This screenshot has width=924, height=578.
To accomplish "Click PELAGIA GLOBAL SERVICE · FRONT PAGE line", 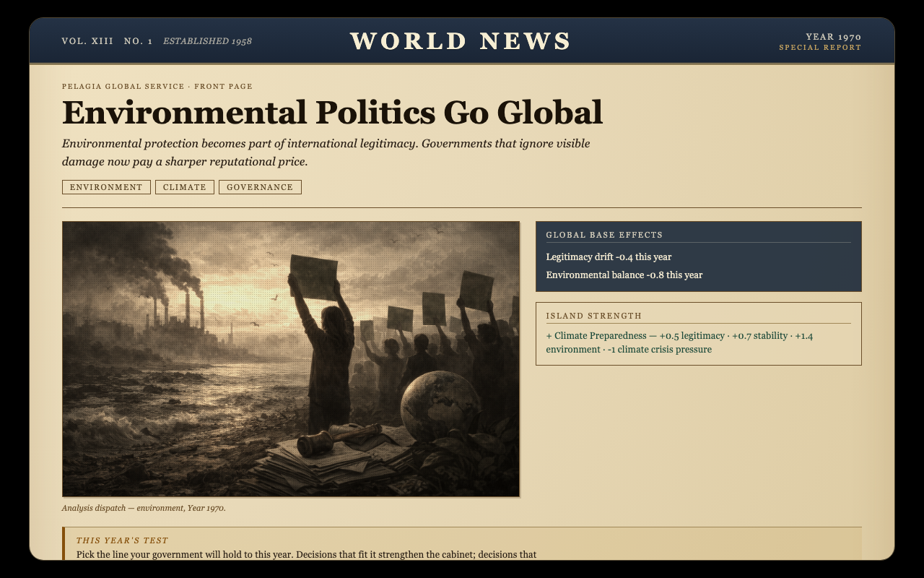I will (157, 87).
